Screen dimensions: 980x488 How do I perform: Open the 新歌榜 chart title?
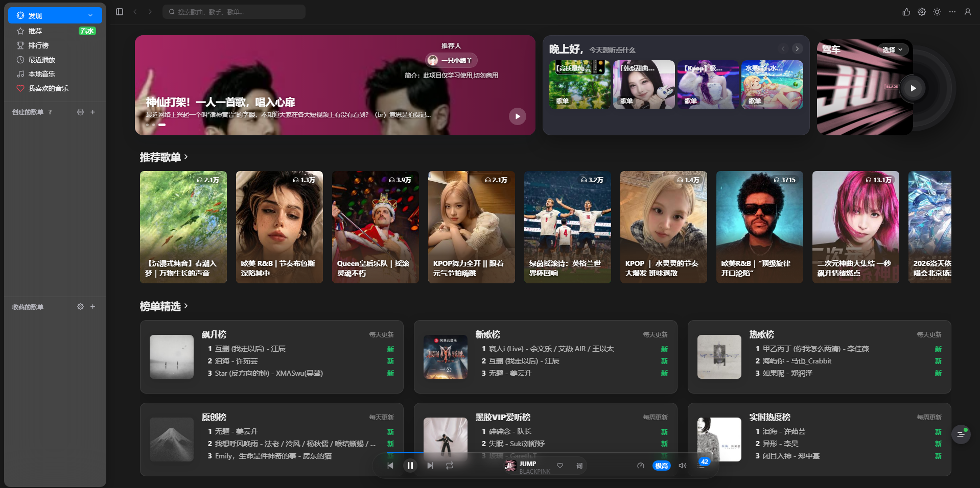tap(488, 335)
